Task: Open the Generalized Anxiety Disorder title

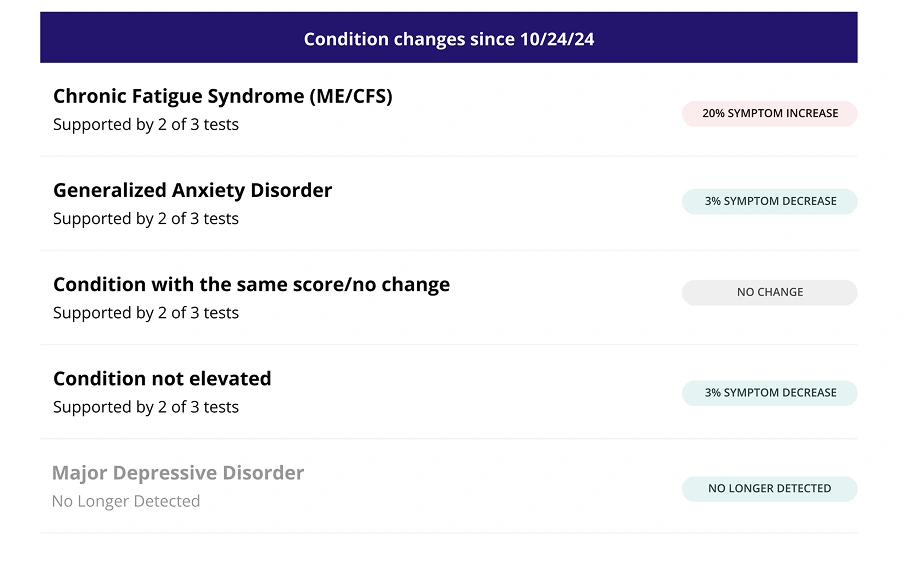Action: [193, 190]
